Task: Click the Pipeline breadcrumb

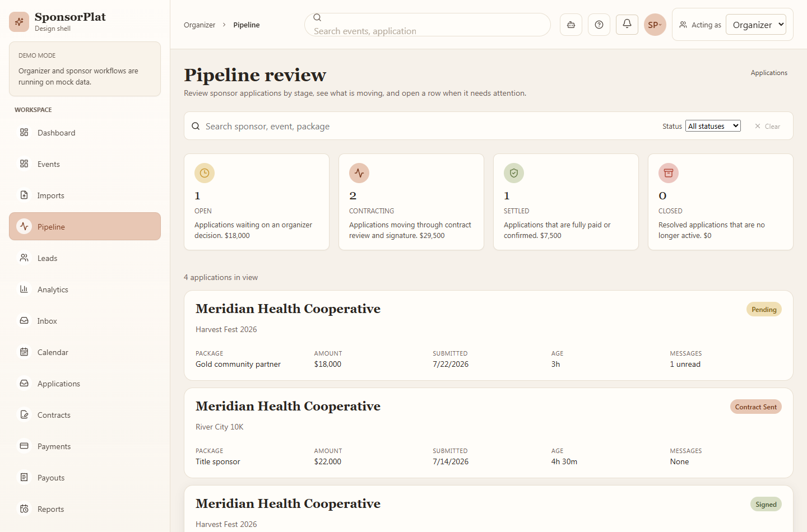Action: point(247,25)
